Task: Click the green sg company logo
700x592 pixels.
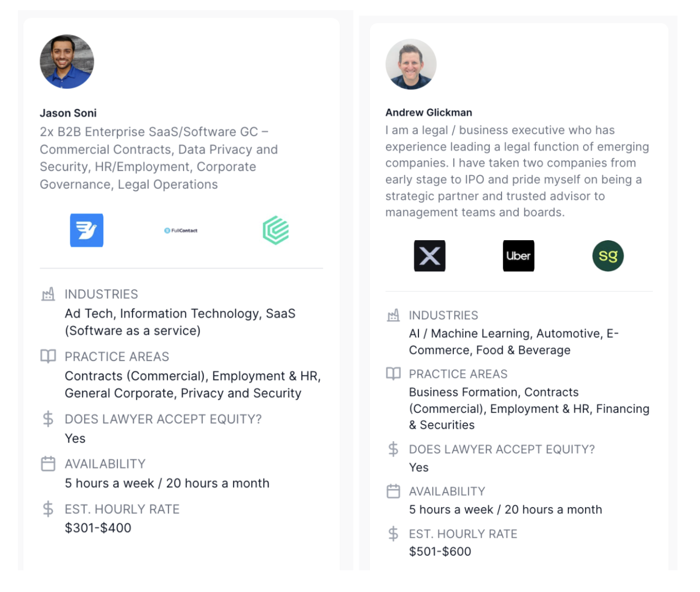Action: pos(608,256)
